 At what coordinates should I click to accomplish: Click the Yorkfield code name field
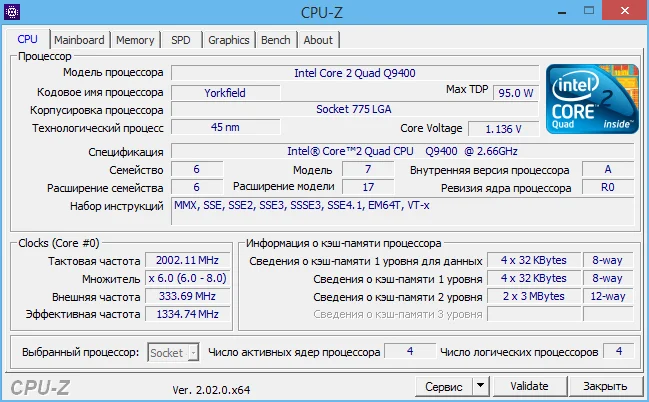[226, 93]
